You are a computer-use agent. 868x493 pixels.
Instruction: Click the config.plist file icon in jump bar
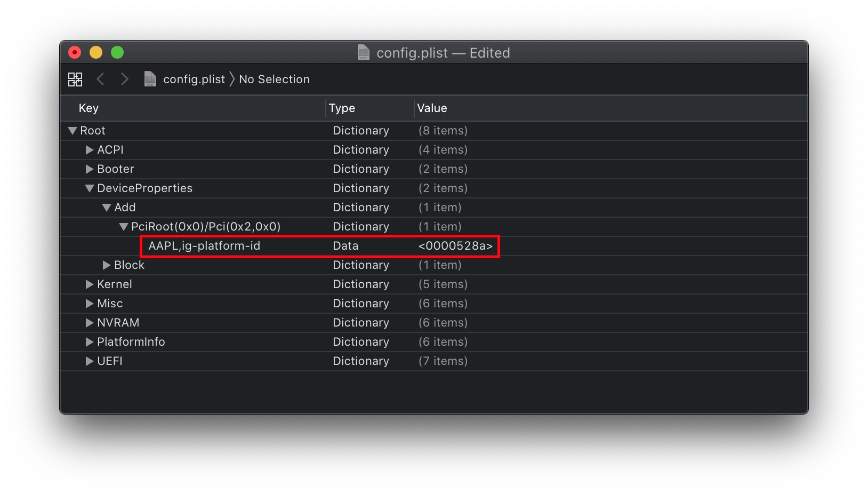[150, 79]
